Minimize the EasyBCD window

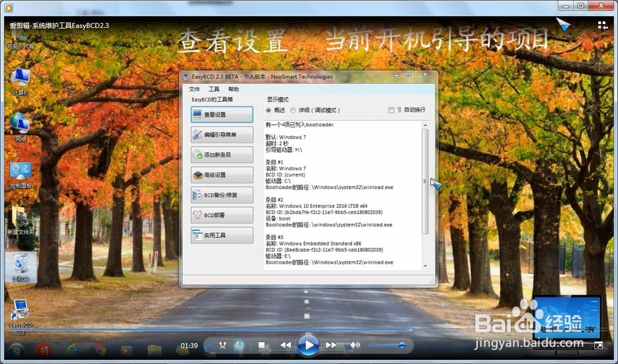(397, 75)
